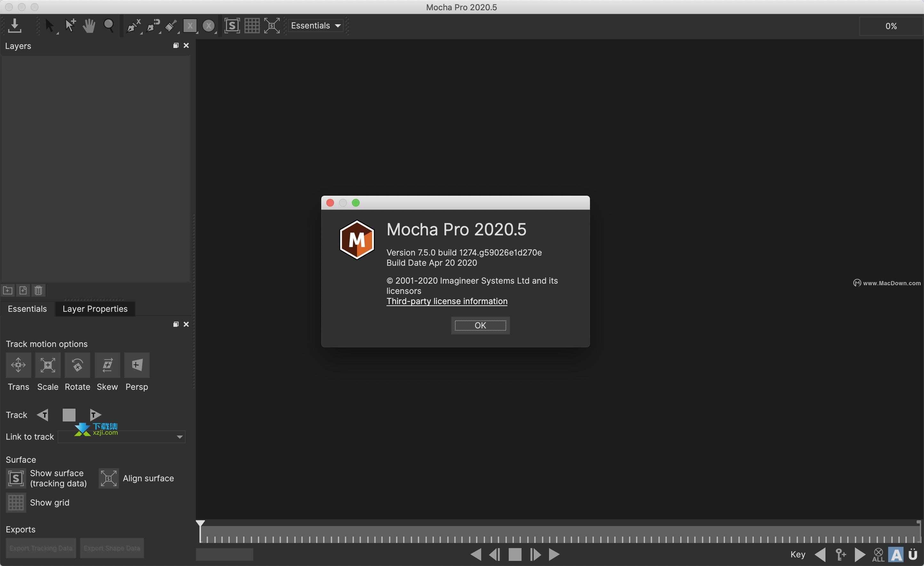Toggle Trans track motion option
Screen dimensions: 924x566
pos(18,365)
